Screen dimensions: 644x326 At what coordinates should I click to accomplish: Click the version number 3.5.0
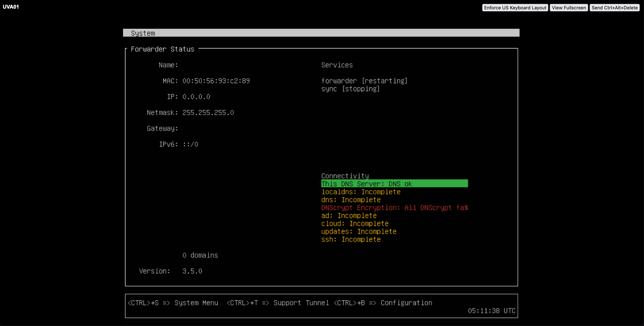[x=192, y=271]
